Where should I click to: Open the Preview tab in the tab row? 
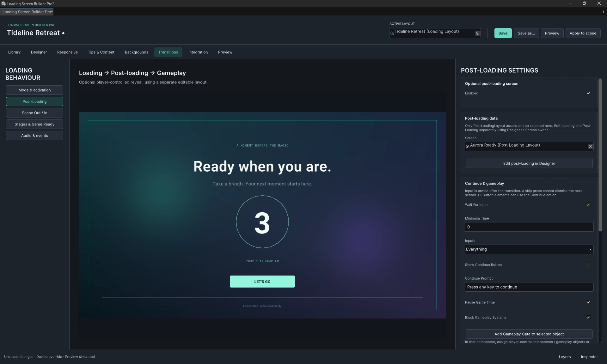point(225,52)
